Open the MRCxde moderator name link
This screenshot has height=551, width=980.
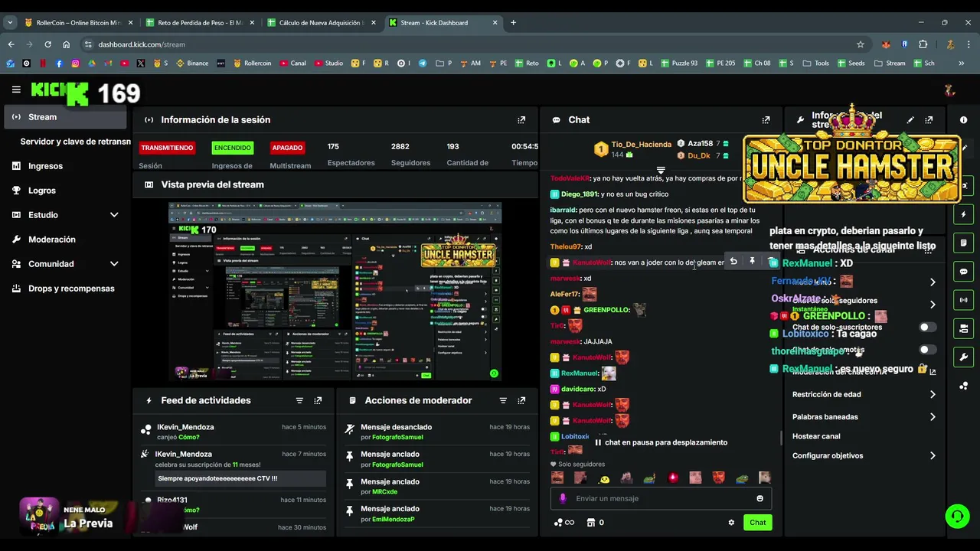pyautogui.click(x=384, y=492)
